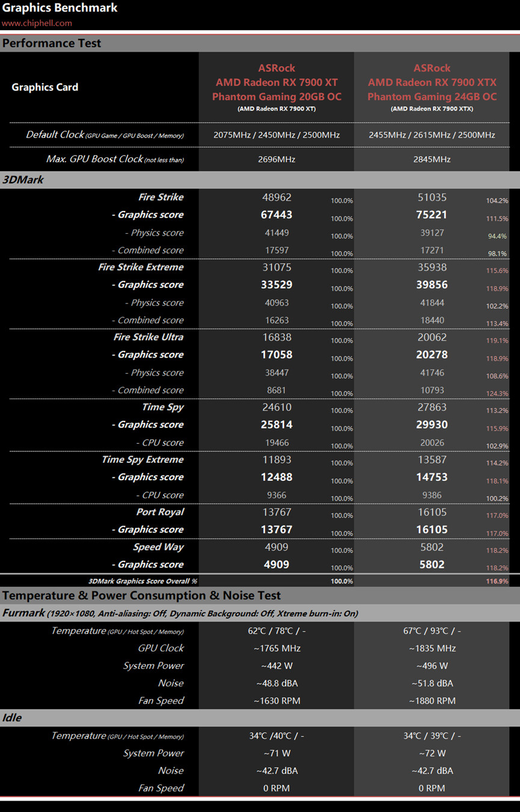Select the Time Spy score 27863

[432, 408]
